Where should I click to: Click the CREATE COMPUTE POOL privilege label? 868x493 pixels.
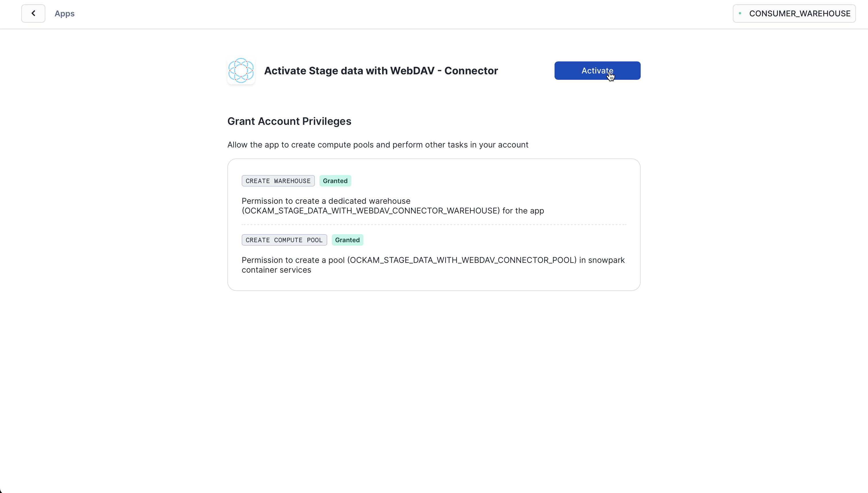[284, 240]
